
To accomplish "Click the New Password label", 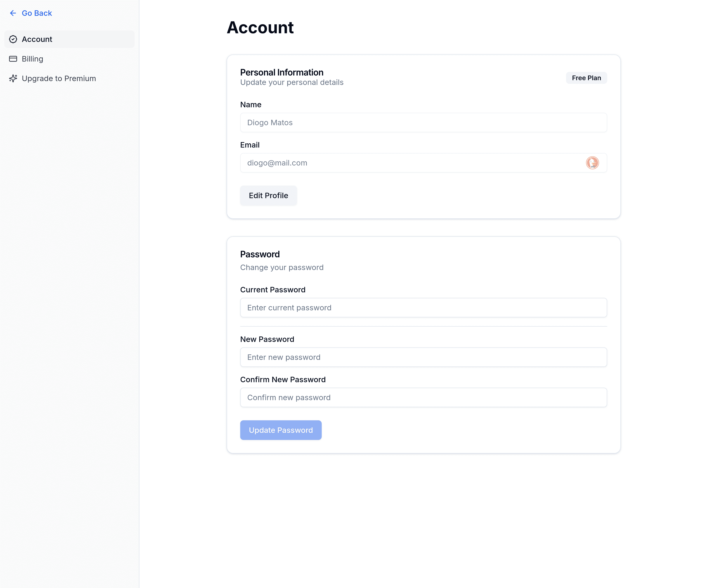I will tap(267, 339).
